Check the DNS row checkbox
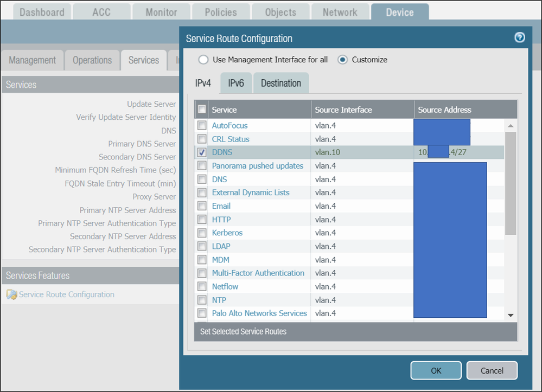This screenshot has height=392, width=542. point(202,179)
